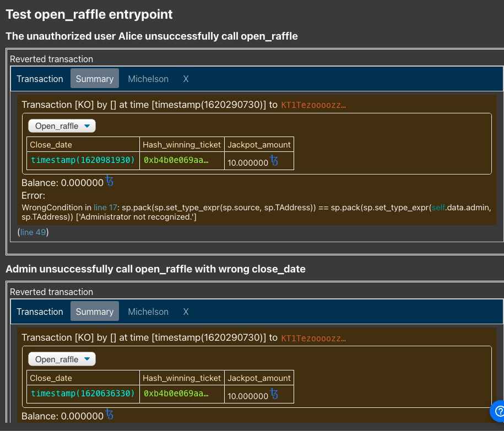
Task: Expand the Open_raffle dropdown in the first transaction
Action: point(61,126)
